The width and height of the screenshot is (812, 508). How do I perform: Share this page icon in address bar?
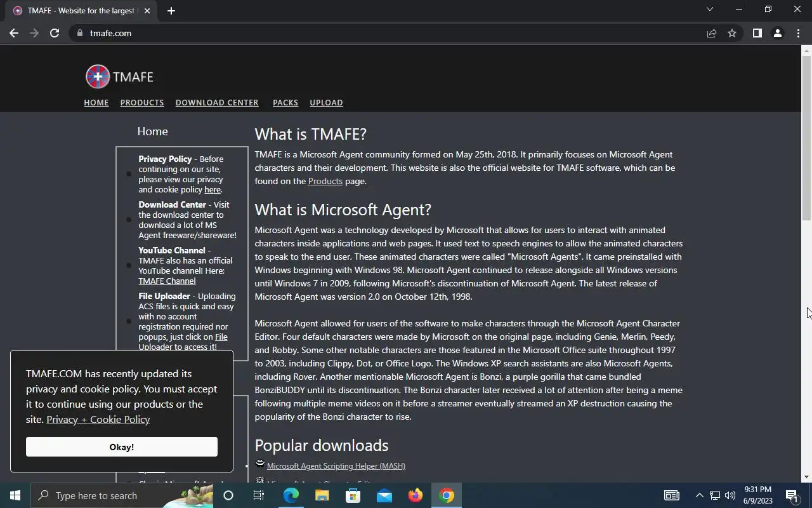pyautogui.click(x=712, y=33)
